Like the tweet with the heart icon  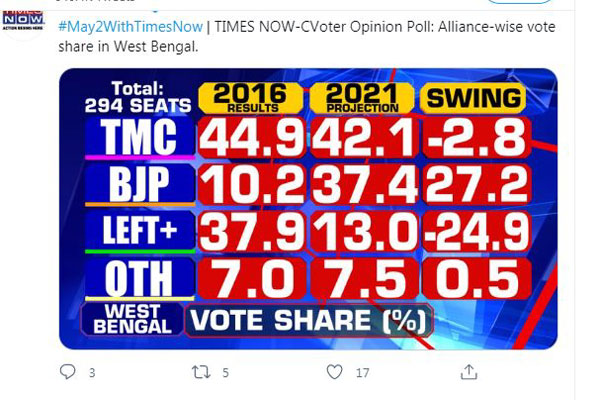(x=334, y=372)
